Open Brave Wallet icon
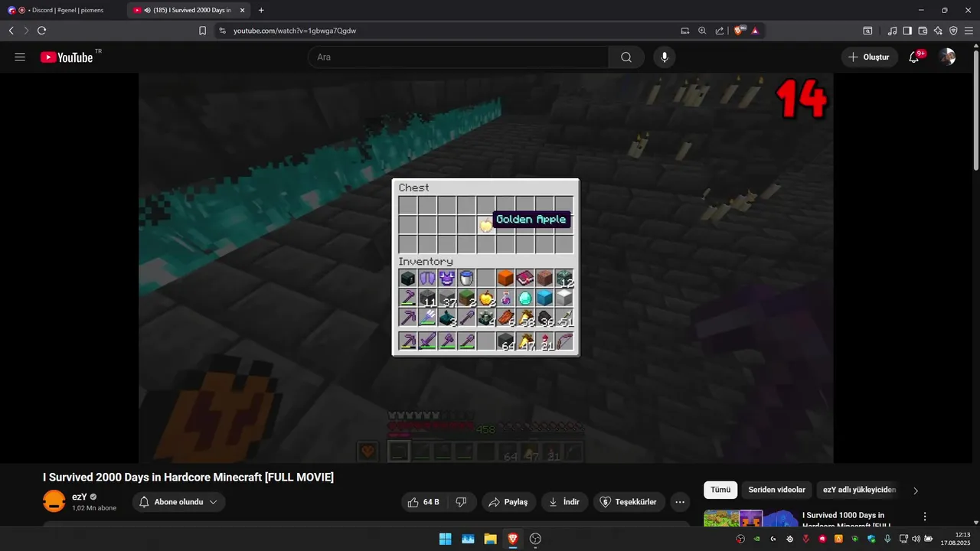 923,31
